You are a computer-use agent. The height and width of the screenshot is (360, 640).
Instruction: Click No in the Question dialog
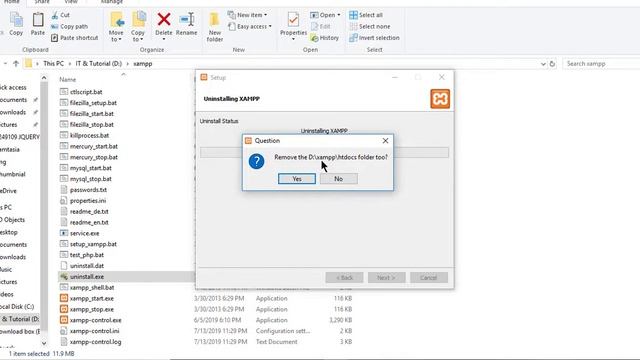tap(339, 179)
